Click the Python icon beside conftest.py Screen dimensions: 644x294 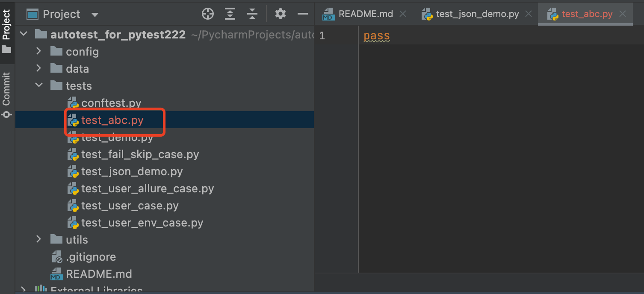pyautogui.click(x=73, y=103)
